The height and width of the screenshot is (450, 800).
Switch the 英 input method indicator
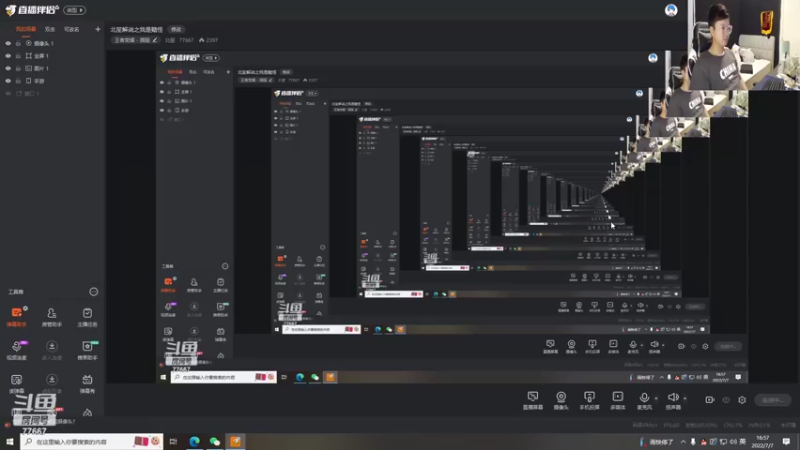743,442
